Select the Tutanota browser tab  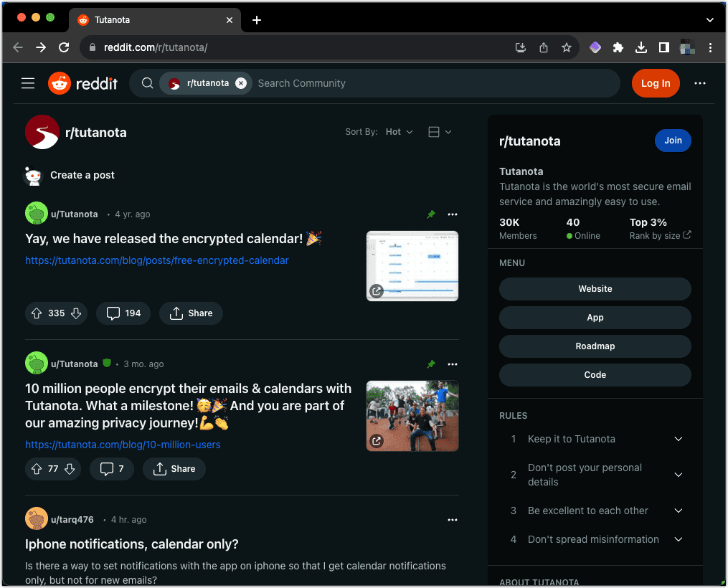click(x=155, y=20)
